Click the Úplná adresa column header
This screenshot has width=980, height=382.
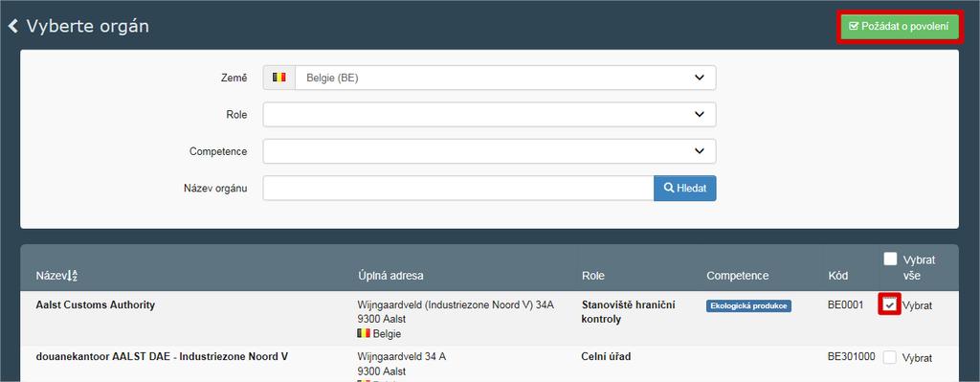391,276
